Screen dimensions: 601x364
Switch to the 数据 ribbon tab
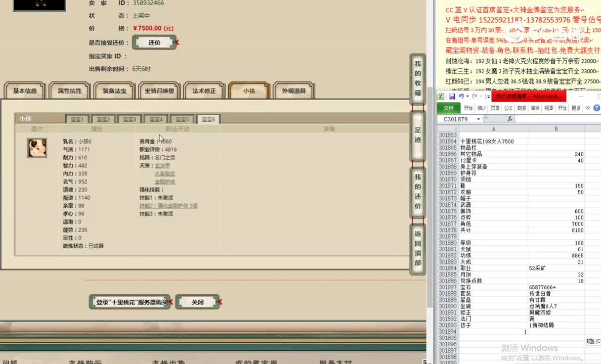coord(521,107)
